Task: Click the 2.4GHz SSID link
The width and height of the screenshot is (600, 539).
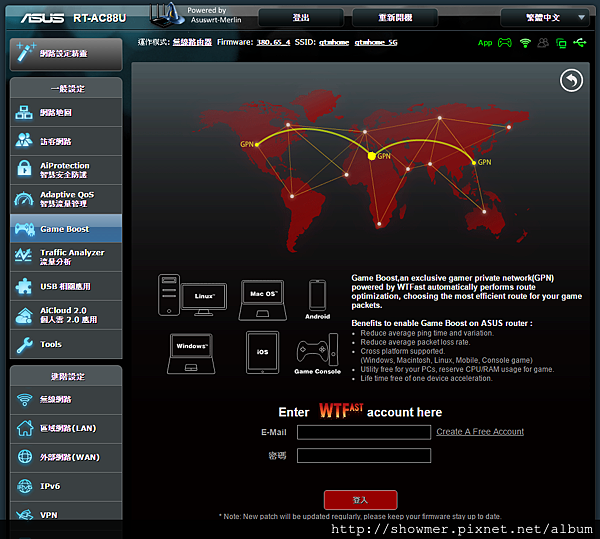Action: [x=334, y=42]
